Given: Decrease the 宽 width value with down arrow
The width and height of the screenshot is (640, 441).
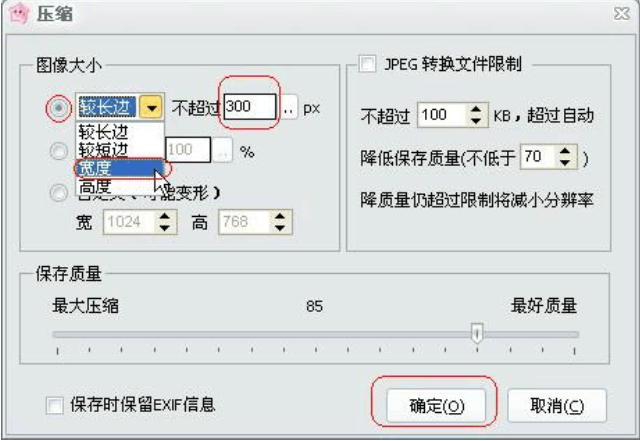Looking at the screenshot, I should pos(165,228).
